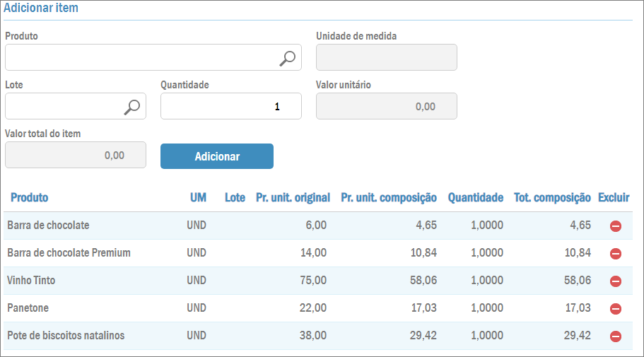Click the UM column header
Image resolution: width=644 pixels, height=357 pixels.
tap(198, 198)
